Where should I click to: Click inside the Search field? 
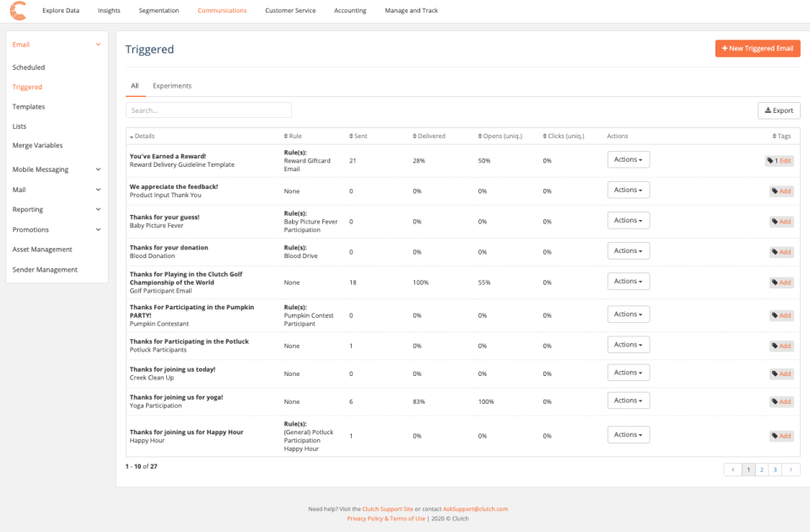pos(208,110)
